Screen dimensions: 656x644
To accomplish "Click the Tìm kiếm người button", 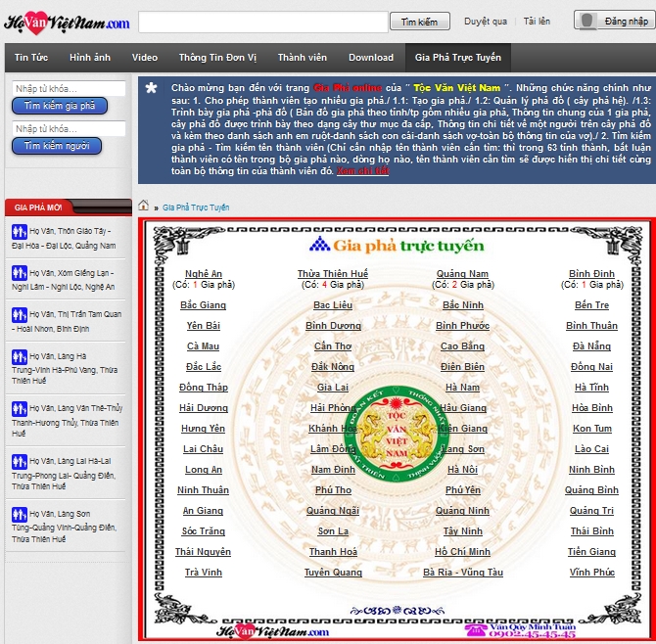I will 56,146.
